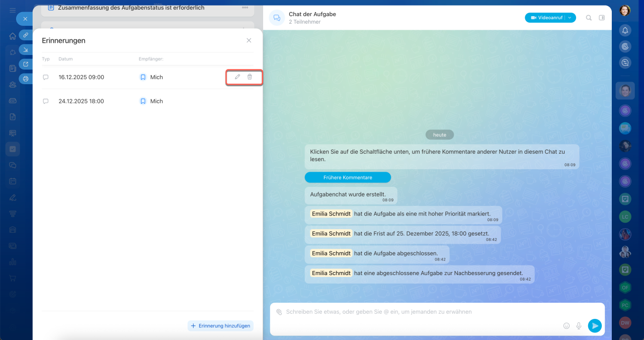This screenshot has width=644, height=340.
Task: Click the print icon on slider tab
Action: [26, 79]
